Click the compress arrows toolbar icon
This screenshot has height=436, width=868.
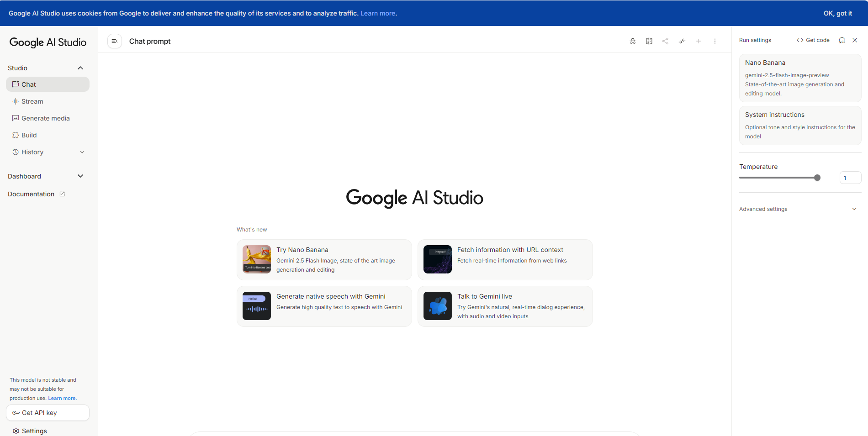click(682, 41)
